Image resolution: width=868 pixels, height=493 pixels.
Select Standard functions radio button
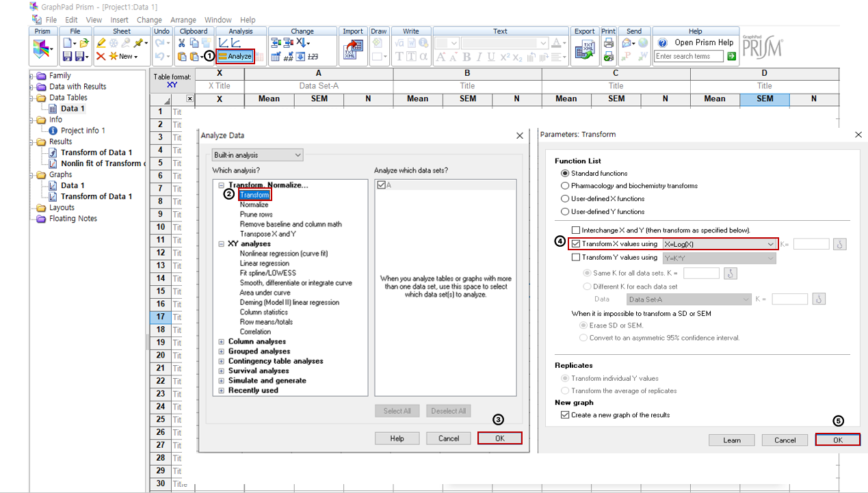565,174
